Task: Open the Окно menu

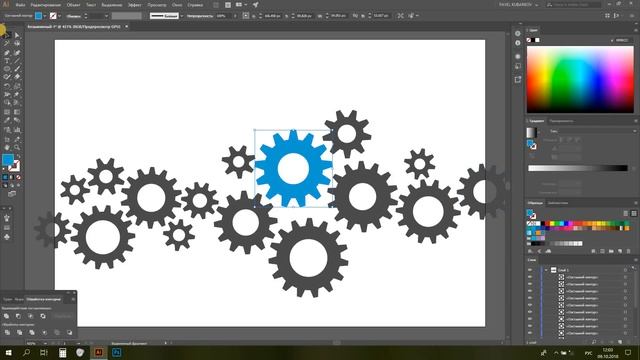Action: coord(177,5)
